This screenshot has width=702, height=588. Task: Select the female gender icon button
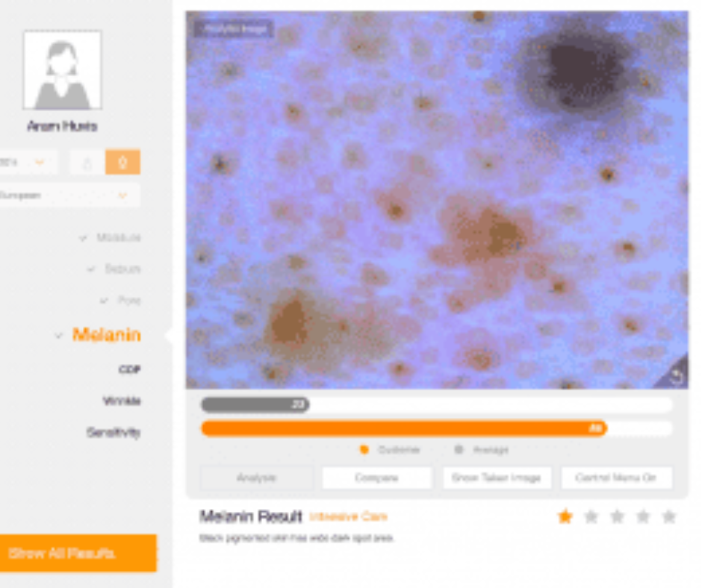[122, 161]
